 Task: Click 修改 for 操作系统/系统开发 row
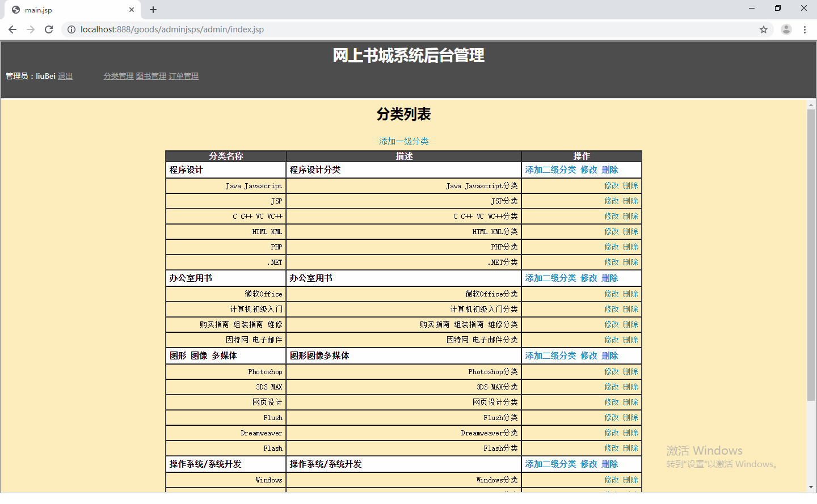click(x=589, y=464)
